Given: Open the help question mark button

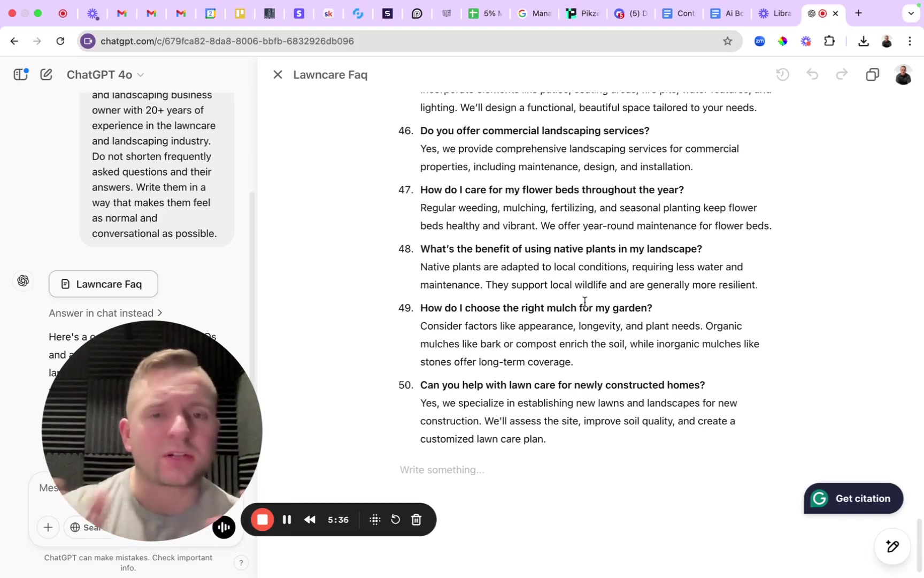Looking at the screenshot, I should (x=241, y=562).
